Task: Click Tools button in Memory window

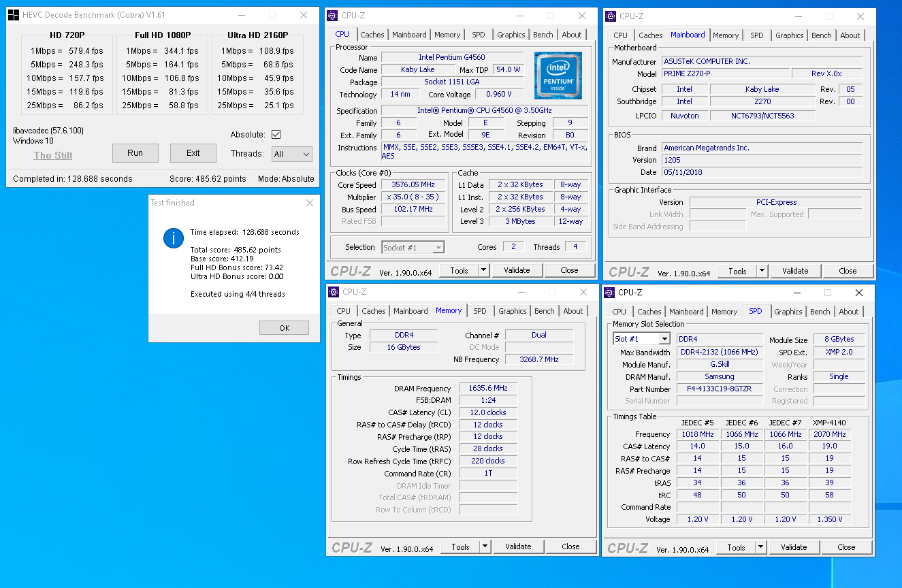Action: 461,546
